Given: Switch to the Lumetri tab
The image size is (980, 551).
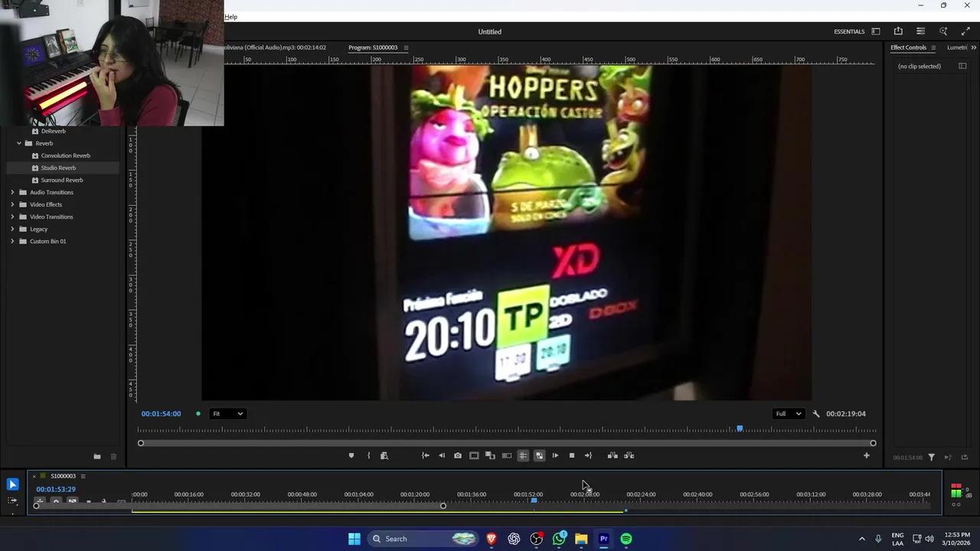Looking at the screenshot, I should (x=957, y=47).
